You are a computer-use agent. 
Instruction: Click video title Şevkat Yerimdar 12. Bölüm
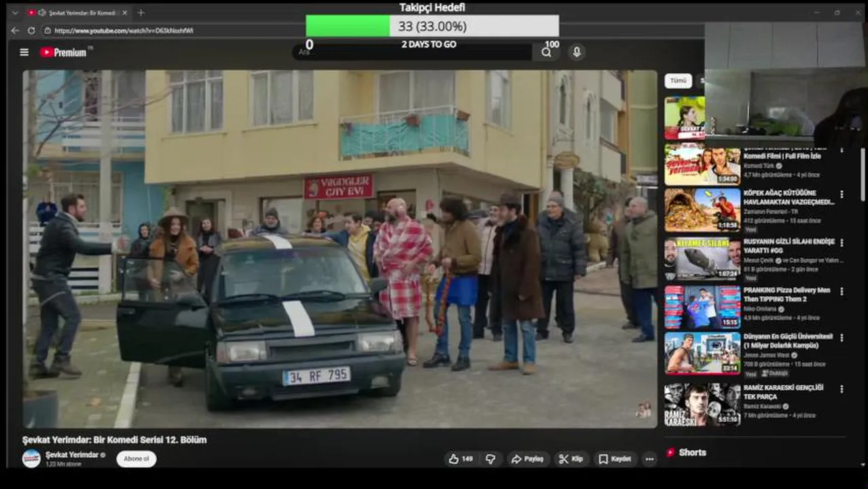[x=114, y=439]
